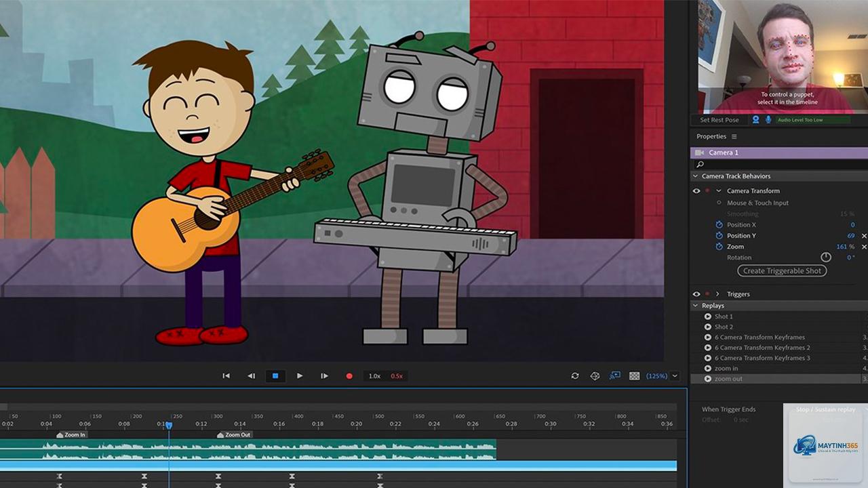This screenshot has width=868, height=488.
Task: Click the Audio Level Too Low meter
Action: click(x=813, y=120)
